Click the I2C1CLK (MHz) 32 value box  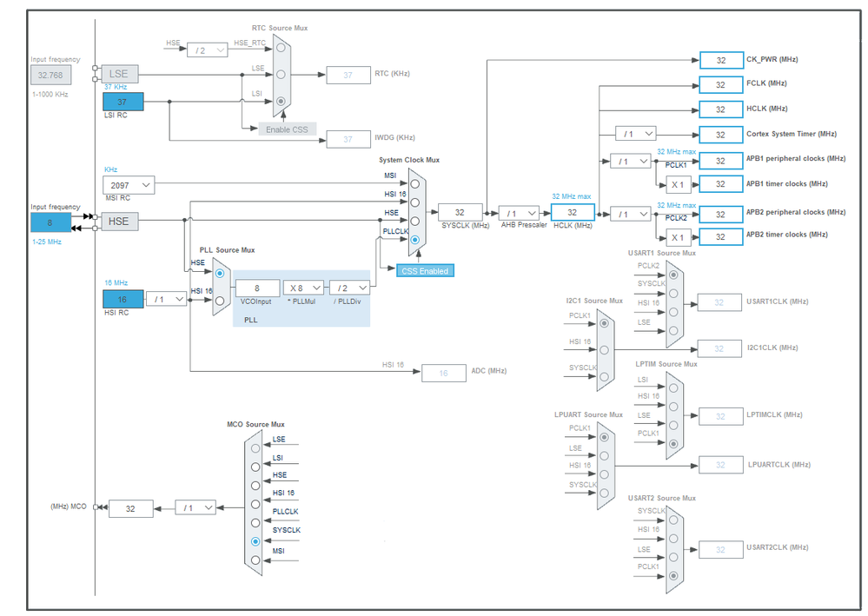click(x=719, y=348)
